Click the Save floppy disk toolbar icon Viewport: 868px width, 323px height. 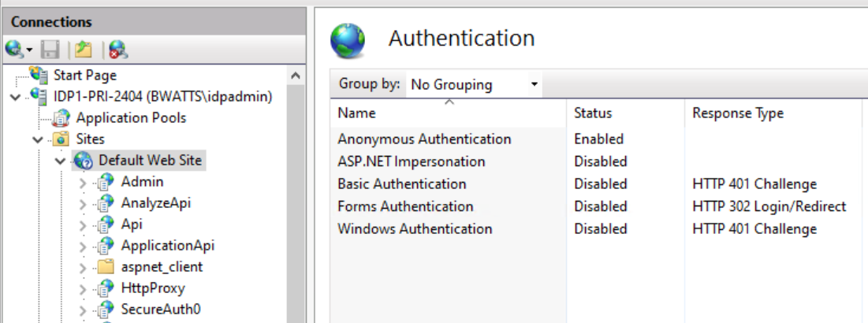(x=51, y=50)
